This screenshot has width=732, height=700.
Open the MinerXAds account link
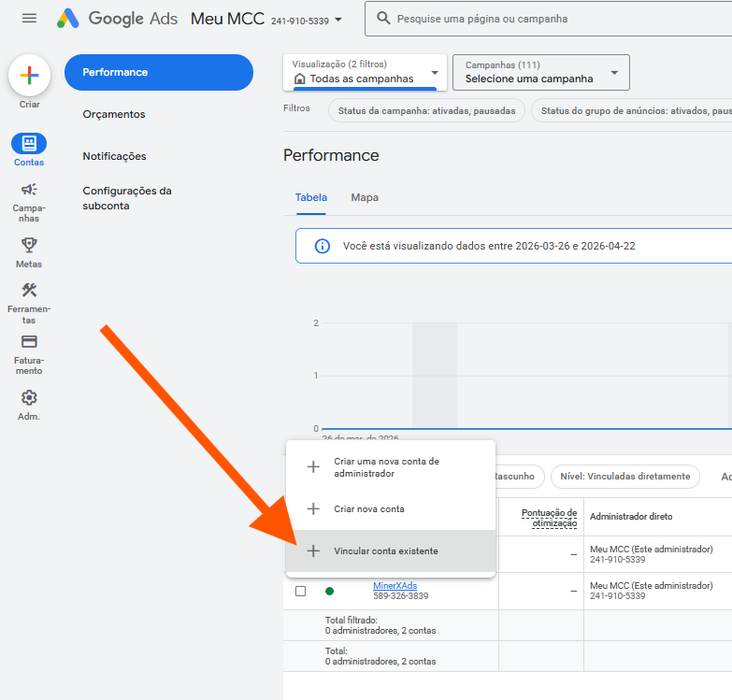395,585
